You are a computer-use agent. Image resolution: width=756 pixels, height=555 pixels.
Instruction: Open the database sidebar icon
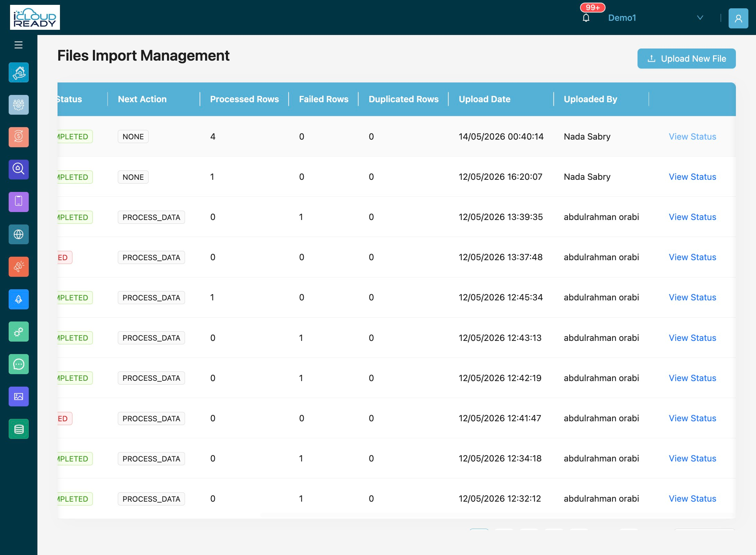(x=19, y=429)
